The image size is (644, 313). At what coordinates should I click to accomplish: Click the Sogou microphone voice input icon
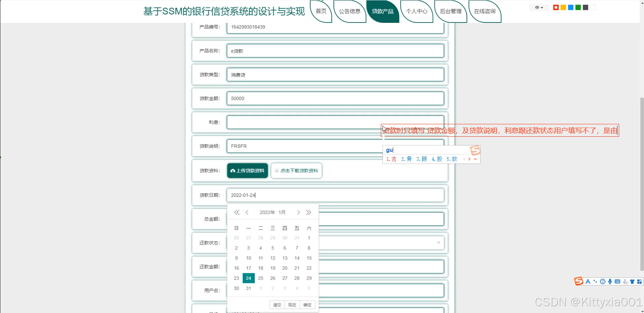610,281
